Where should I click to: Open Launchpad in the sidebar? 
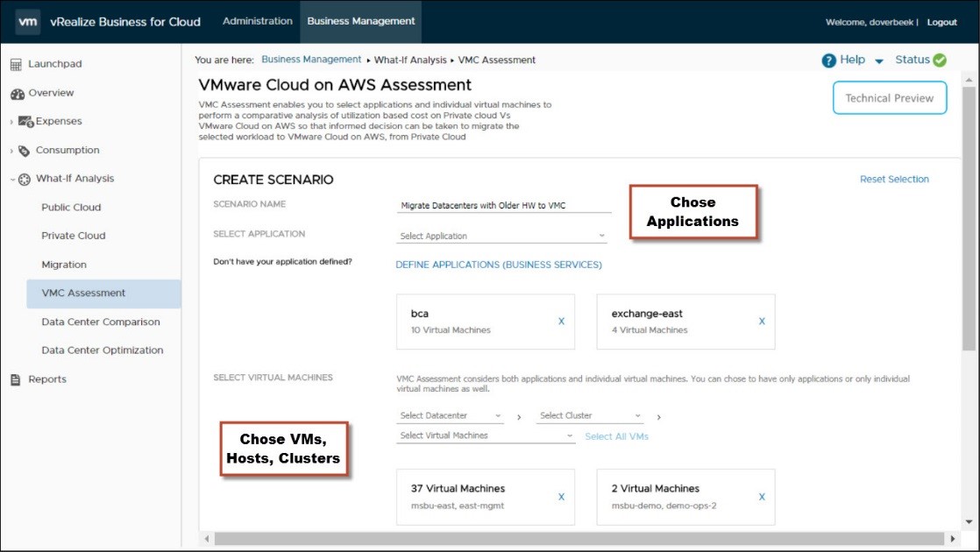point(55,64)
